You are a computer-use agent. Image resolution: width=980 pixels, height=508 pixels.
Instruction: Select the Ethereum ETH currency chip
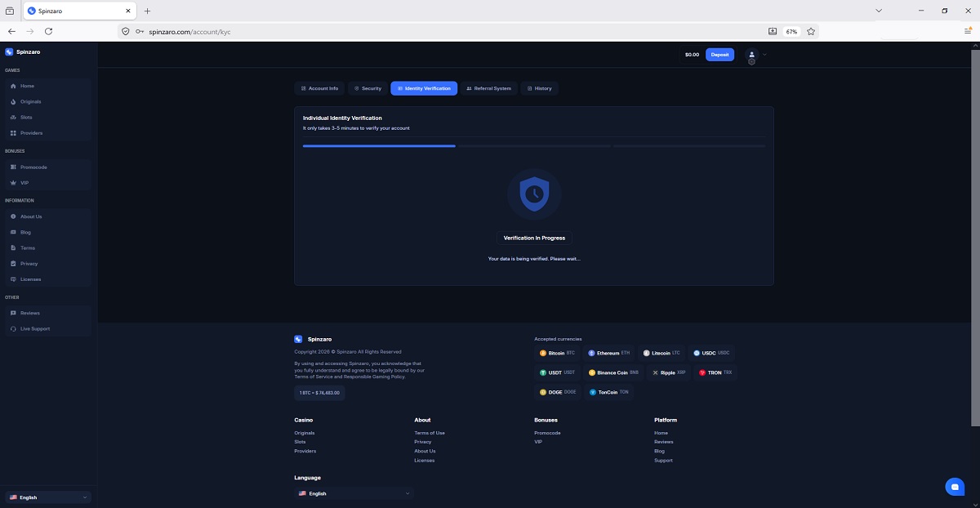point(608,353)
